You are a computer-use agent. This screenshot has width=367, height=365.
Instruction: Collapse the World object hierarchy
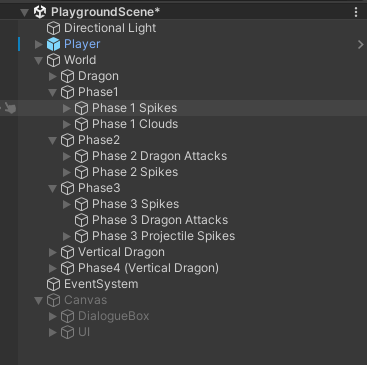39,60
